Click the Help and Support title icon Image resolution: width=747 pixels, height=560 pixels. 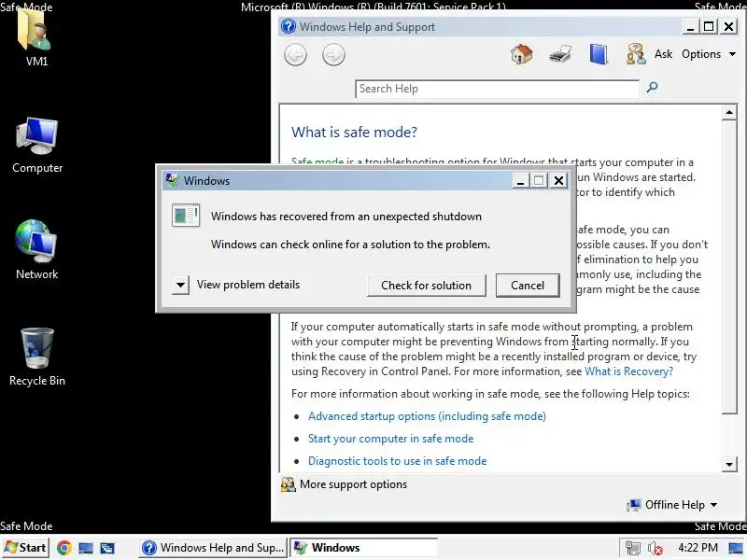click(x=289, y=26)
